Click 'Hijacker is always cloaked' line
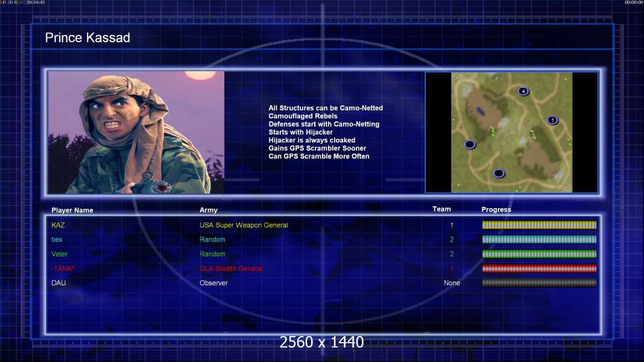 312,140
